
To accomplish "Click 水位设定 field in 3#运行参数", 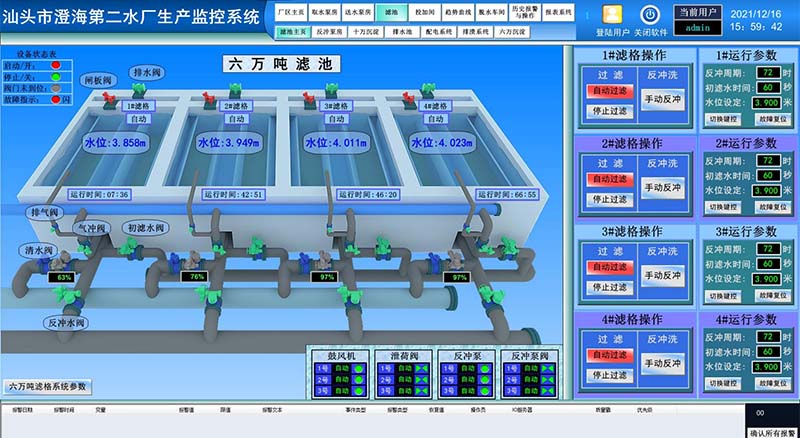I will point(767,279).
